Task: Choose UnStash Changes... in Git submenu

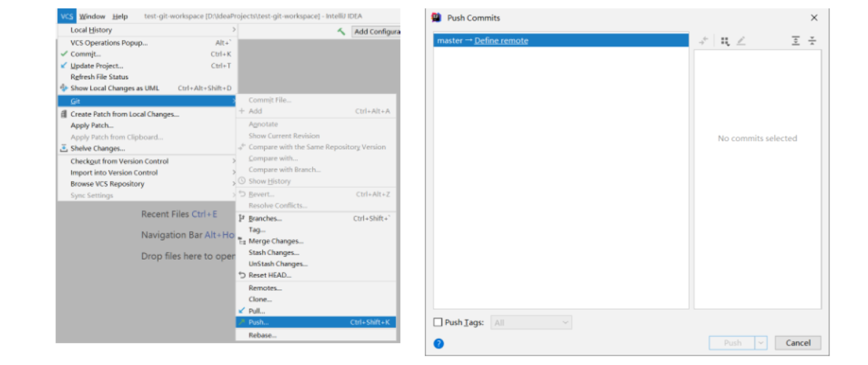Action: (316, 264)
